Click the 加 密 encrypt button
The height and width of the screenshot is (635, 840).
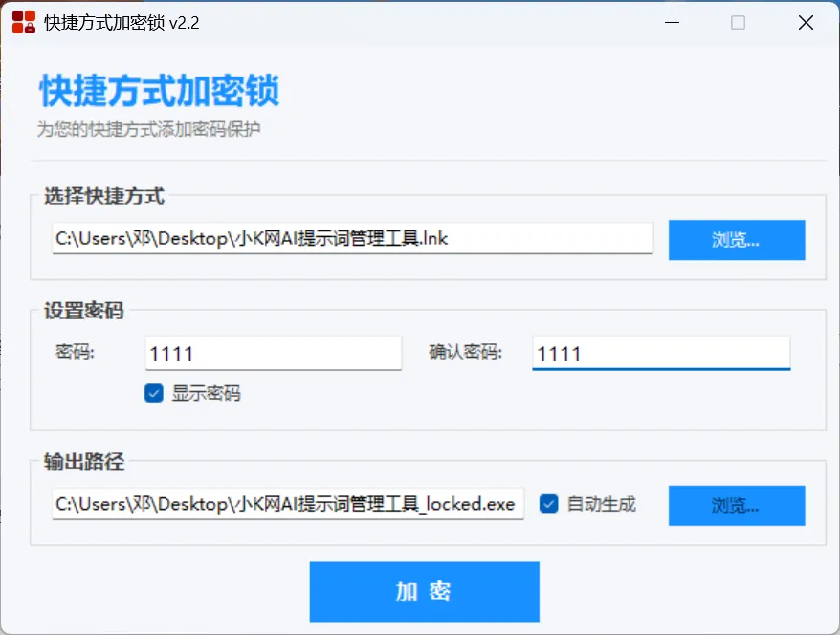424,592
